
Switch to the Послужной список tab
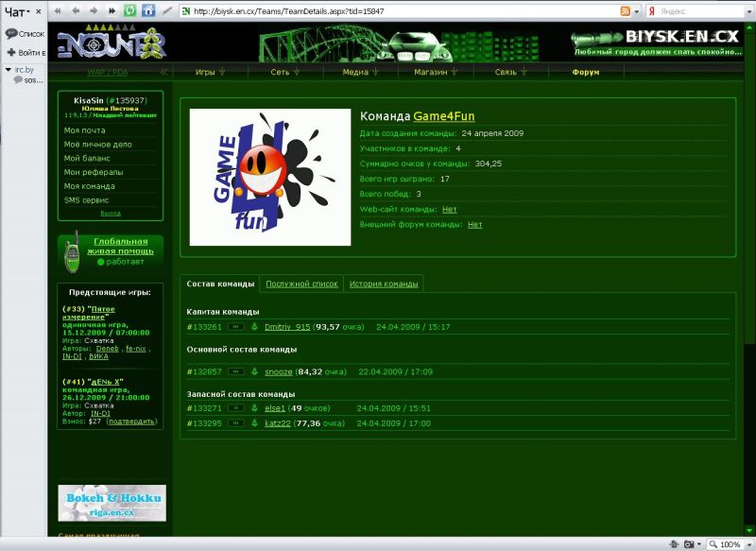[x=301, y=284]
